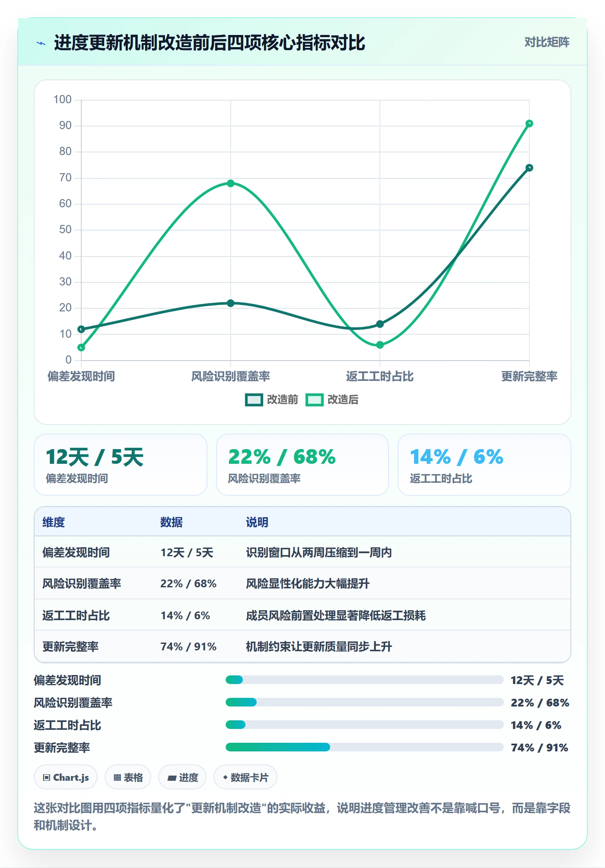Click the 改造前 data point at 更新完整率
This screenshot has width=605, height=868.
click(x=529, y=168)
